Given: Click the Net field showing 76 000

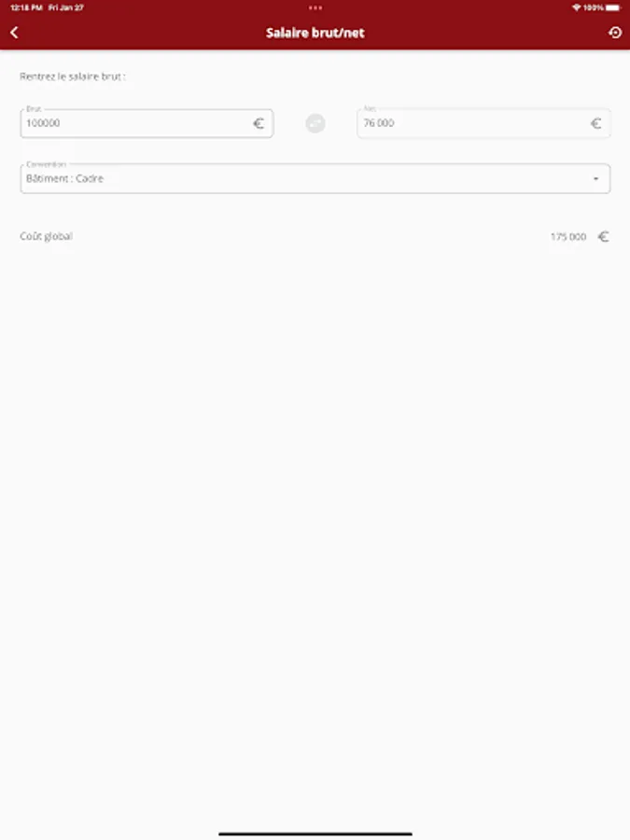Looking at the screenshot, I should tap(483, 123).
